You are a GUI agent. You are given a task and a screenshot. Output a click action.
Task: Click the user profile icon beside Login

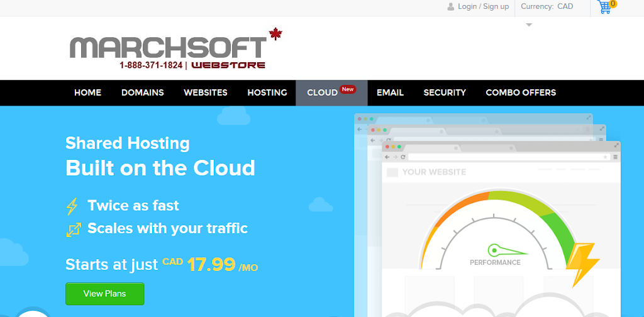pos(450,6)
